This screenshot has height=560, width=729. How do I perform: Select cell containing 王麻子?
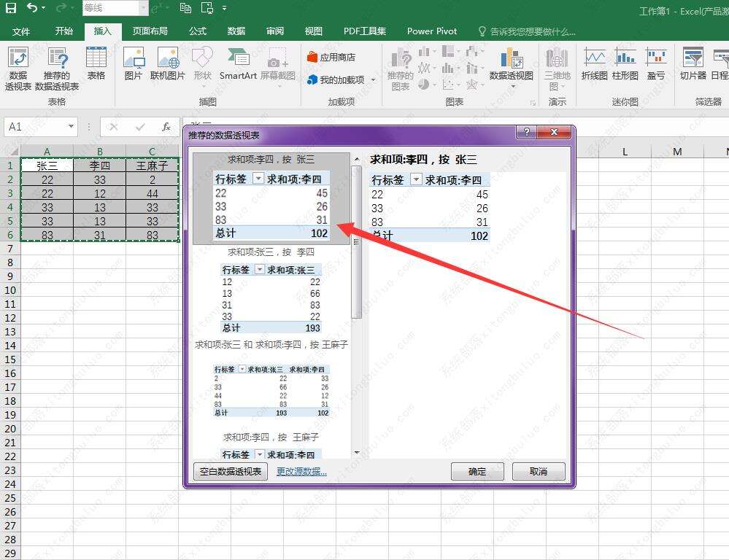pyautogui.click(x=152, y=166)
